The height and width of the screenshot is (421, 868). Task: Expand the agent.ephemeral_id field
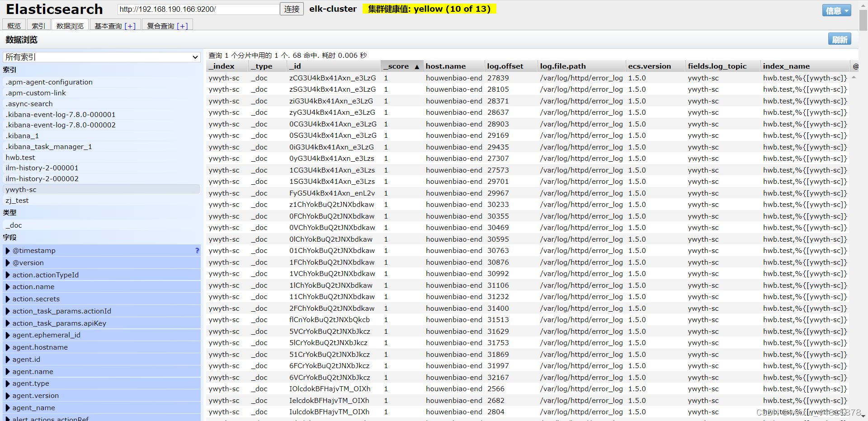[8, 335]
